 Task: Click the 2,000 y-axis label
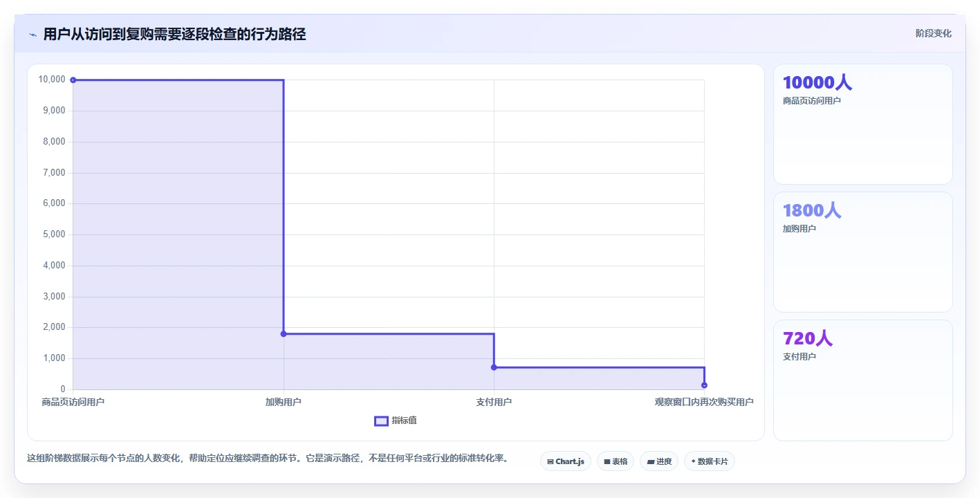point(54,327)
